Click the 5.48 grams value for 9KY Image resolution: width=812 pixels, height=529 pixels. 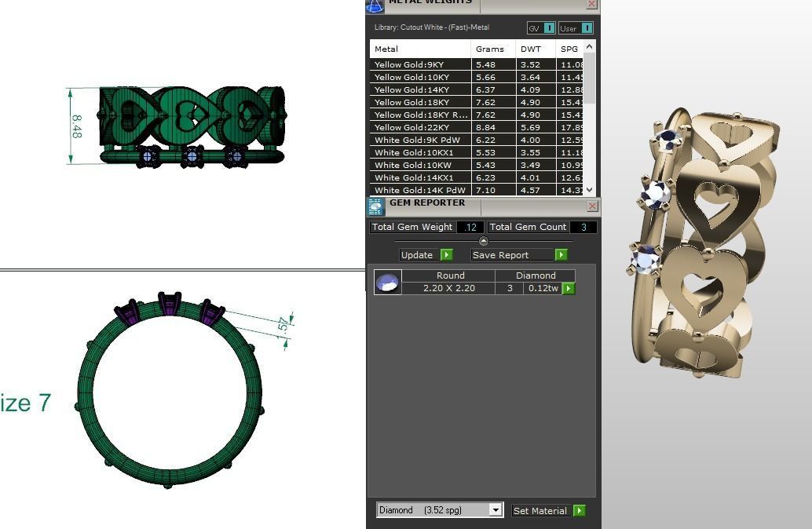(486, 64)
